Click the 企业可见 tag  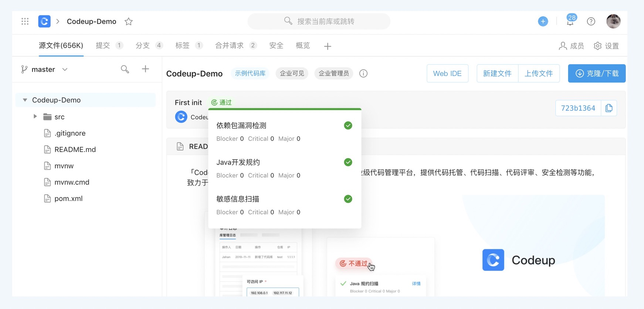coord(292,73)
